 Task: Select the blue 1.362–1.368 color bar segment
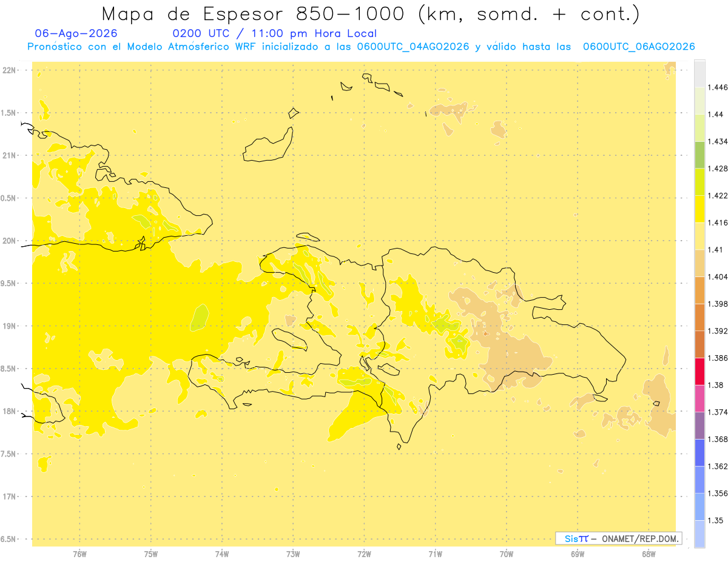(x=699, y=452)
